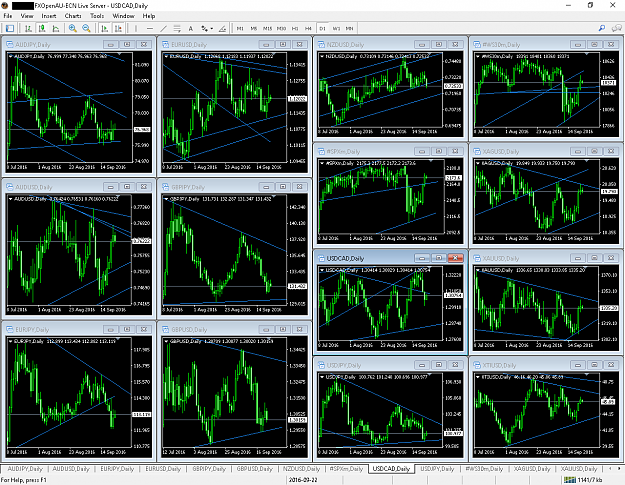Open the Tools menu
The image size is (625, 485).
tap(97, 16)
